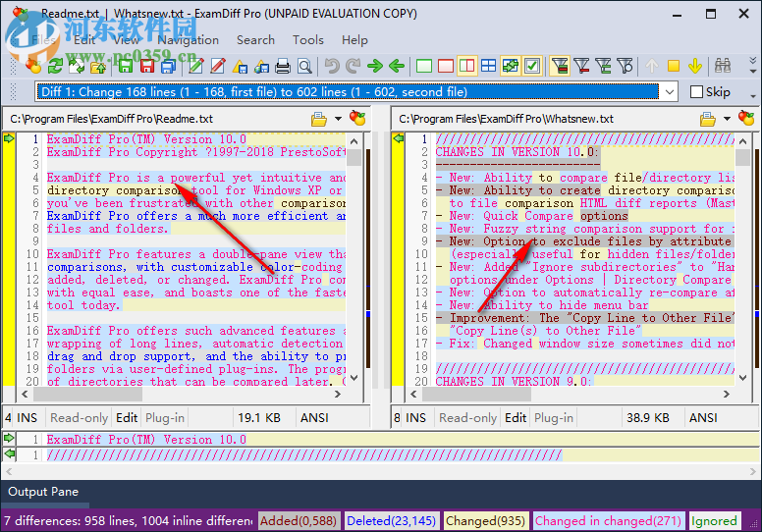Click the green pencil Edit first file icon
Screen dimensions: 762x532
[x=195, y=66]
